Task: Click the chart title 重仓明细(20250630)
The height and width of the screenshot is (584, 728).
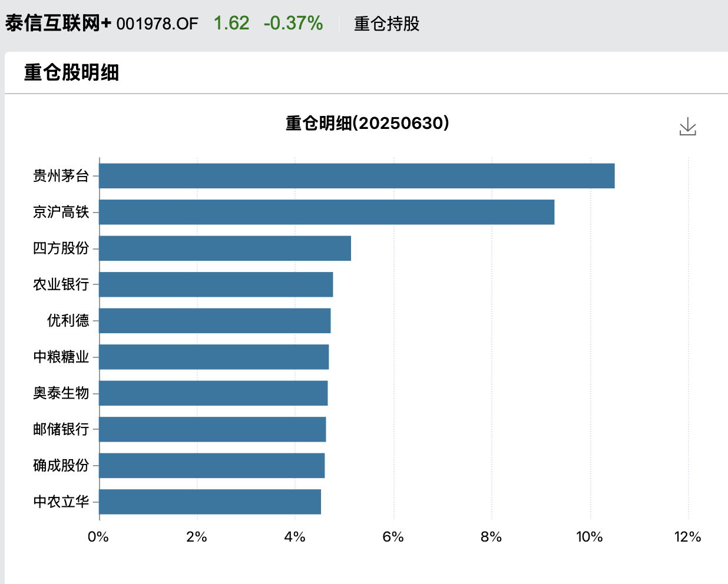Action: click(367, 123)
